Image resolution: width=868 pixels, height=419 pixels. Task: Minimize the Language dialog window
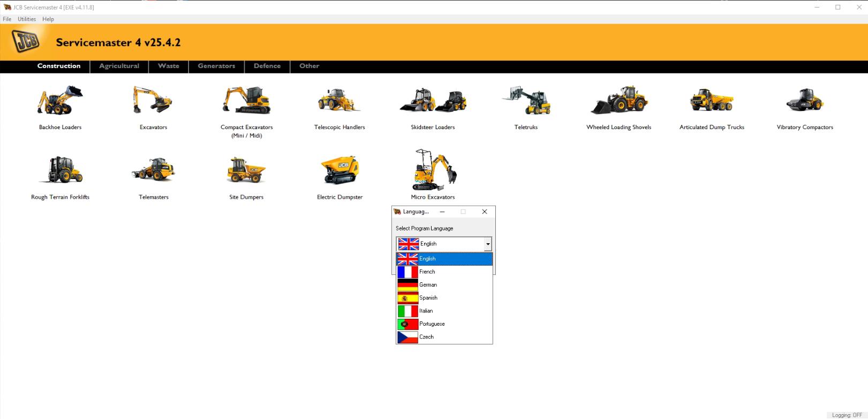442,212
